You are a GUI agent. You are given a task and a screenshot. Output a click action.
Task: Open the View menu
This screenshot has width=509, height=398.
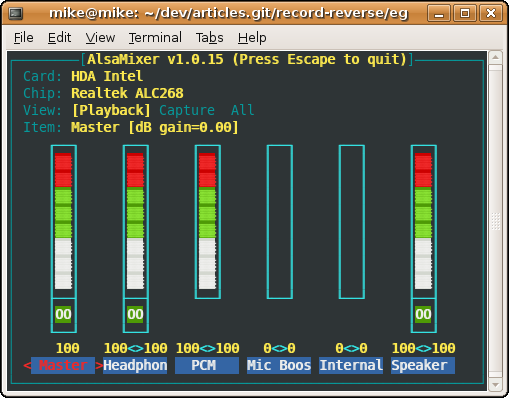(100, 38)
